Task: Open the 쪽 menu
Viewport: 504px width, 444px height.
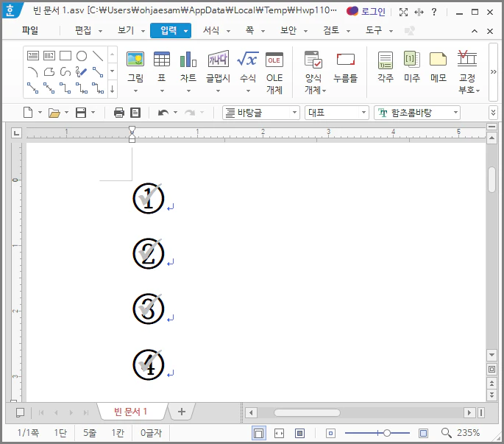Action: [x=249, y=31]
